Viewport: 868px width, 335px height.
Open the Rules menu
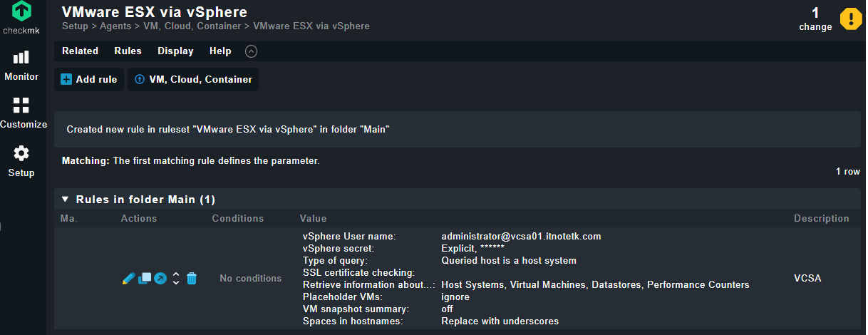point(128,51)
